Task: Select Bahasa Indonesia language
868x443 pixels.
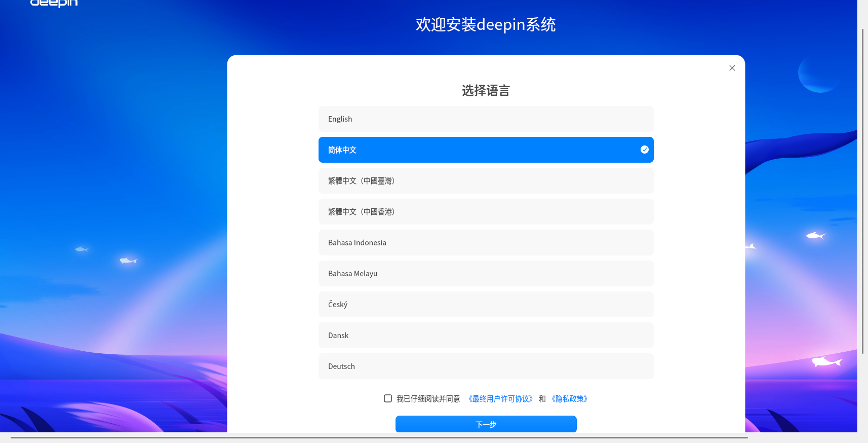Action: (x=486, y=243)
